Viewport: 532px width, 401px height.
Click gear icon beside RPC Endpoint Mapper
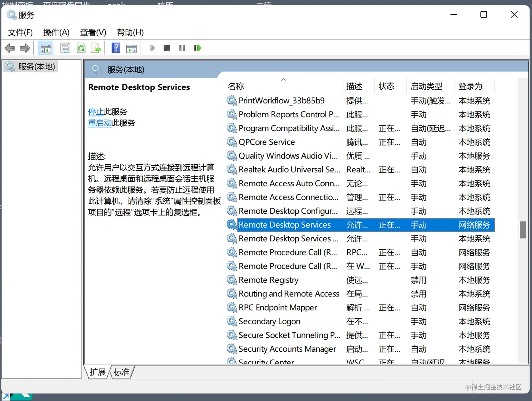click(x=232, y=307)
